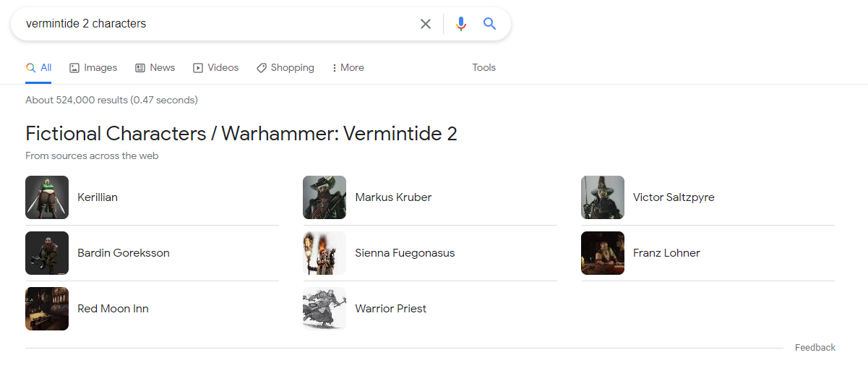Open the Markus Kruber character link

click(393, 197)
